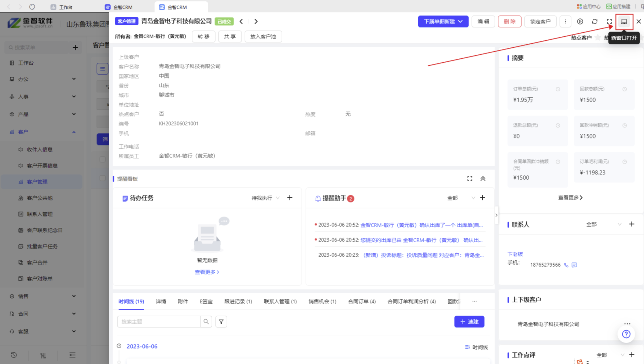644x364 pixels.
Task: Click the fullscreen expand icon in header
Action: click(x=609, y=21)
